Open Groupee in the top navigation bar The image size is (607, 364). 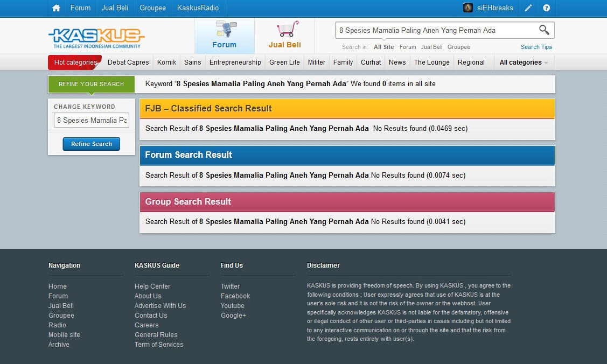coord(152,8)
